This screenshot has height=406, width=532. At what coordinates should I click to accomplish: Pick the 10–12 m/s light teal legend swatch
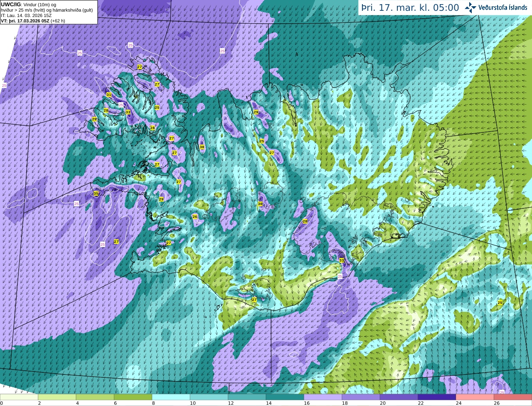209,397
